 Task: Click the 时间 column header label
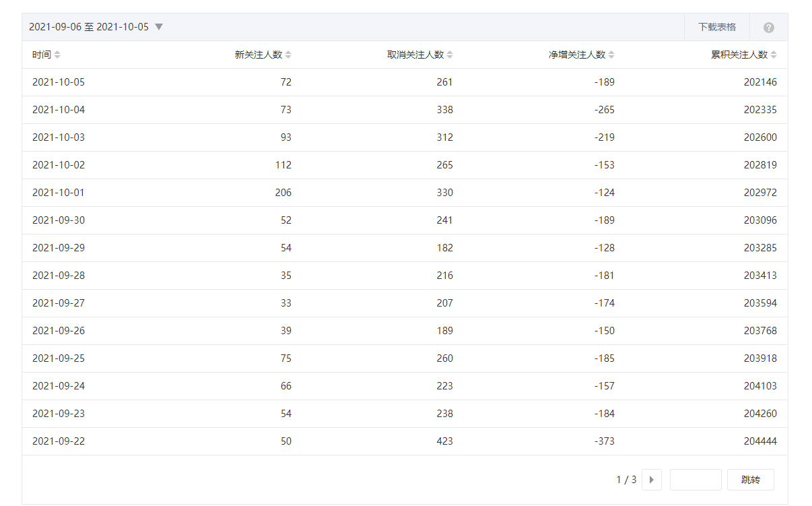[x=41, y=55]
